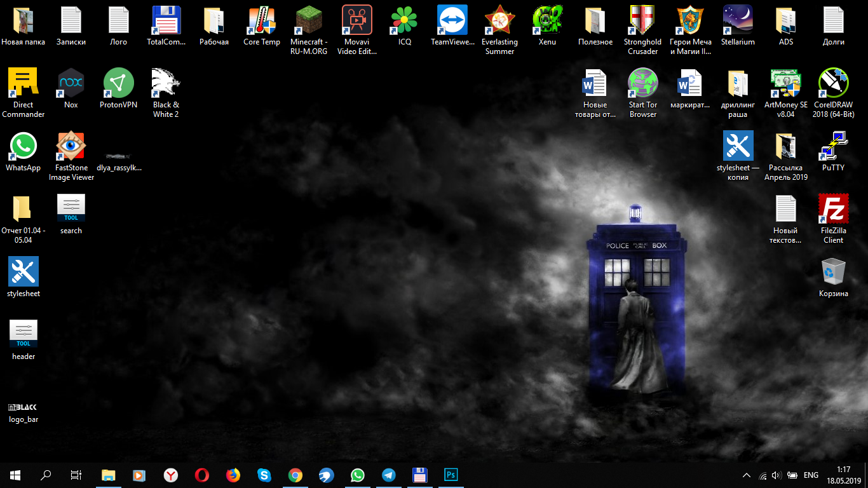Select the Новый текстов... document
868x488 pixels.
[786, 209]
